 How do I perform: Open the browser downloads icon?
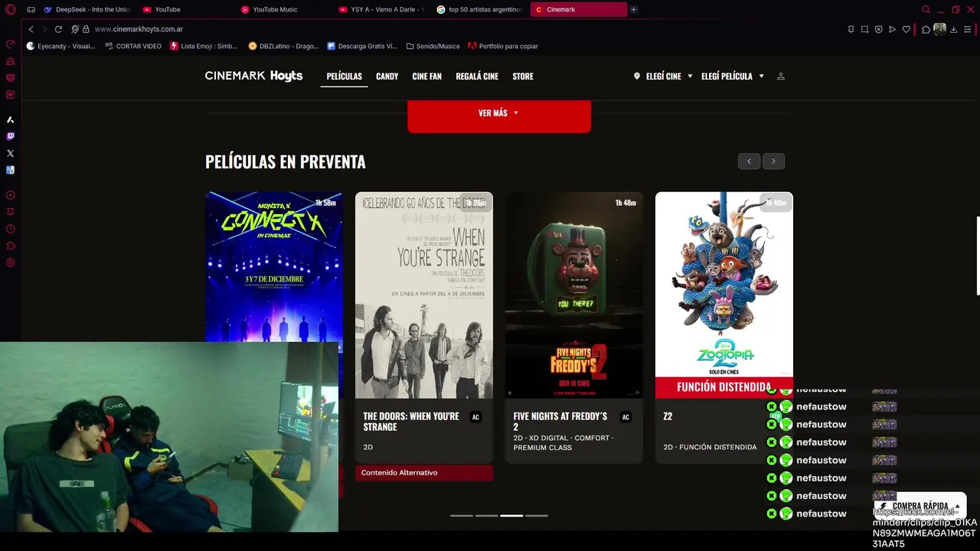click(x=953, y=29)
